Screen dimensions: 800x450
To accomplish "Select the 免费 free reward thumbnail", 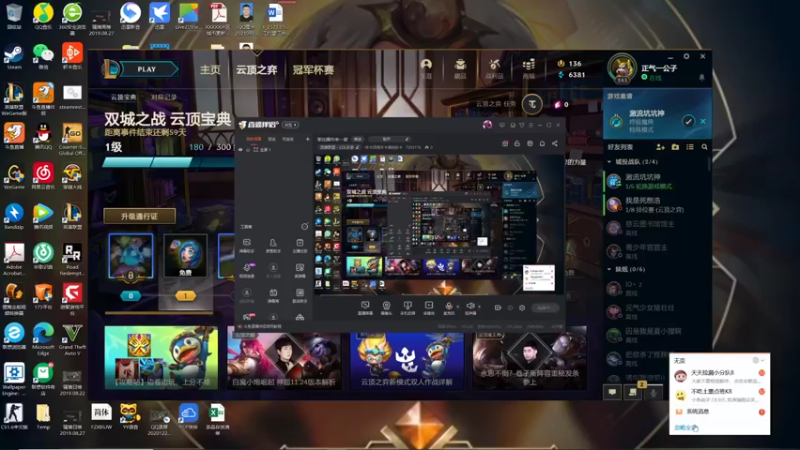I will (x=185, y=256).
